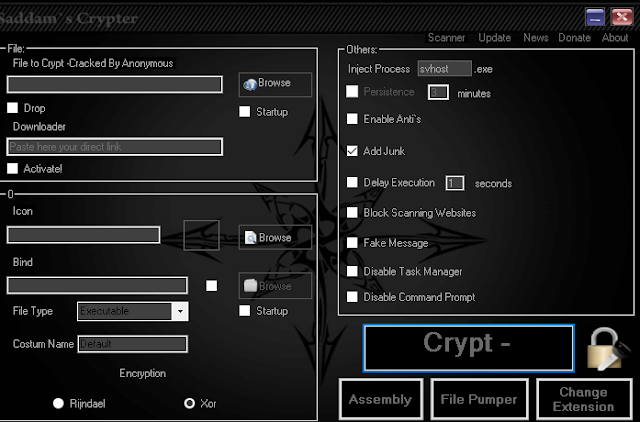Viewport: 640px width, 422px height.
Task: Enable the Fake Message option
Action: tap(352, 243)
